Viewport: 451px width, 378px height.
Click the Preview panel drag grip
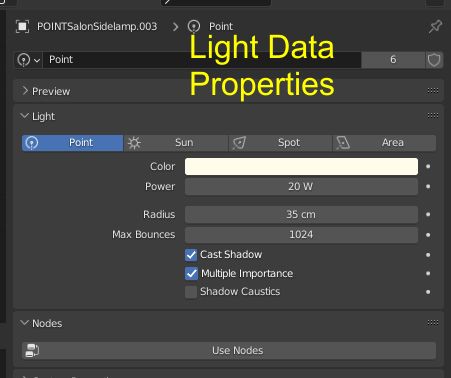tap(433, 91)
